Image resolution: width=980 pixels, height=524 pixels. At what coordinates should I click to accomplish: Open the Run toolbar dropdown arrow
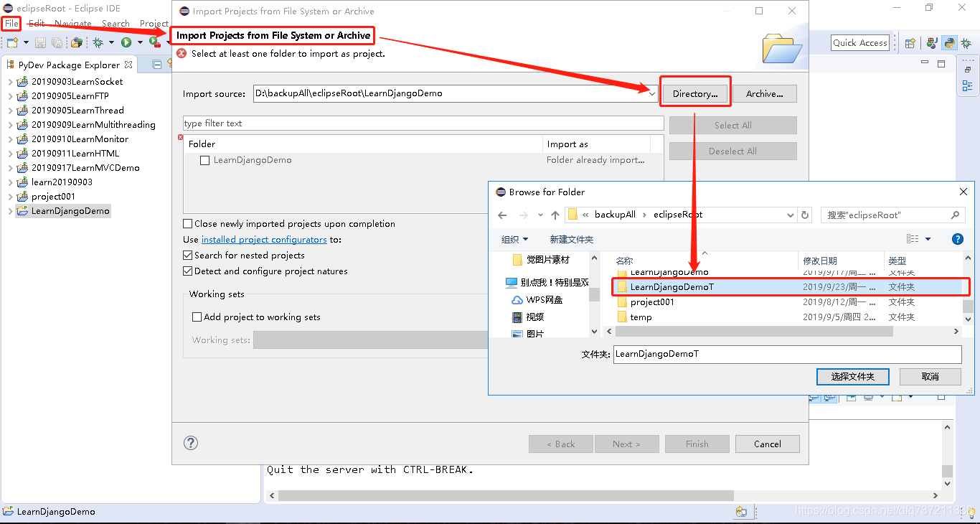coord(138,43)
